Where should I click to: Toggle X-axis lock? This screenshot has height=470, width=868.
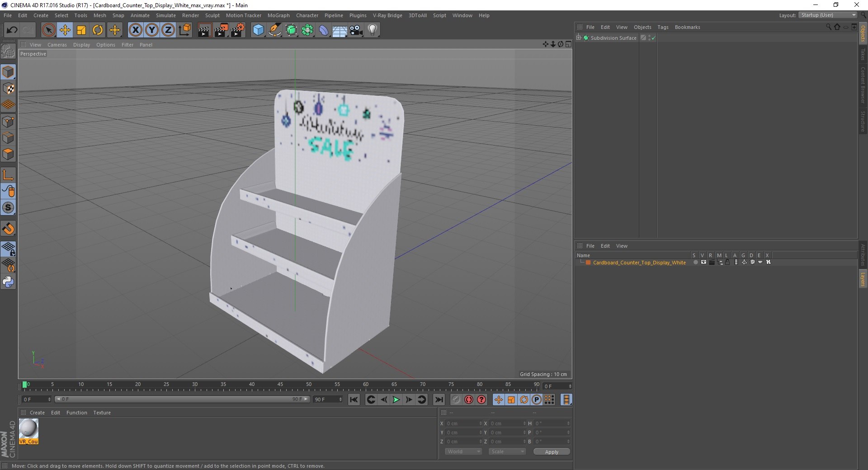click(x=135, y=30)
